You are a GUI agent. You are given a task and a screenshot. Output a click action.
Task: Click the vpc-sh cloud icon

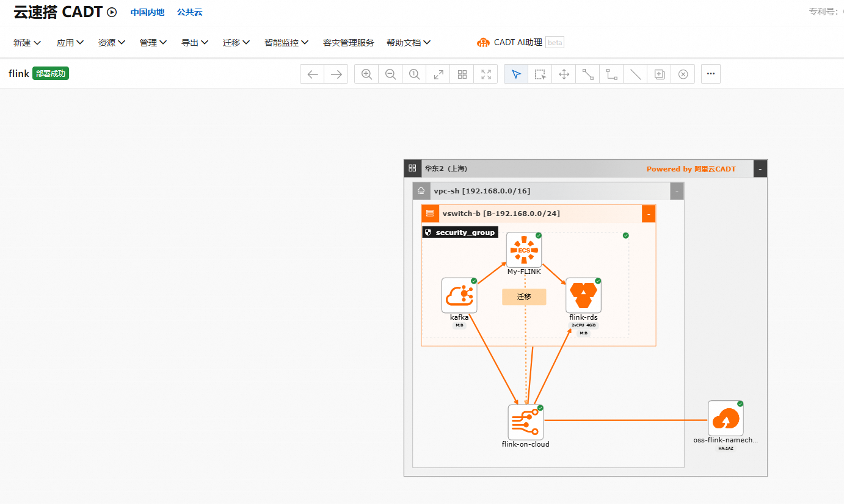(x=421, y=191)
